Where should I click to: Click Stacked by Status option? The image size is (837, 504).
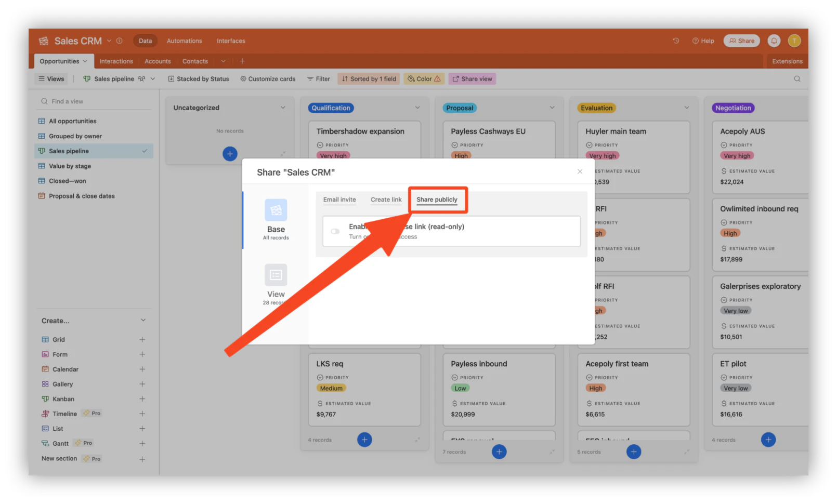199,79
